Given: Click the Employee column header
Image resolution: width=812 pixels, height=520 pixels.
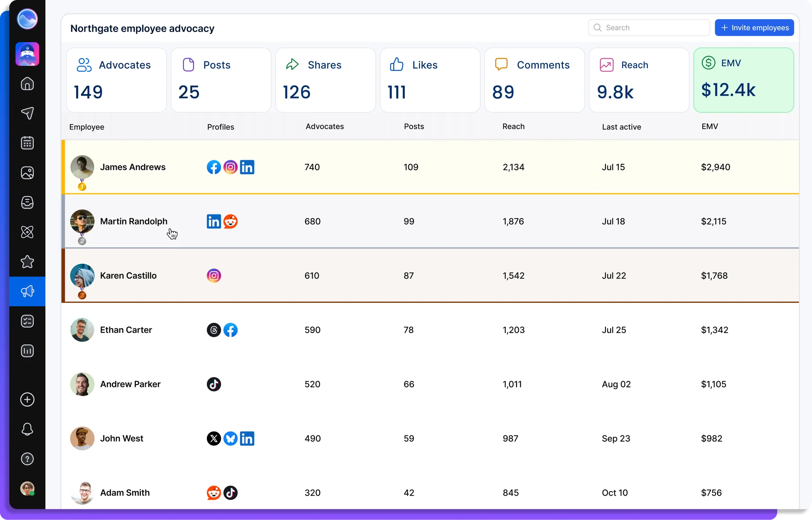Looking at the screenshot, I should tap(87, 127).
